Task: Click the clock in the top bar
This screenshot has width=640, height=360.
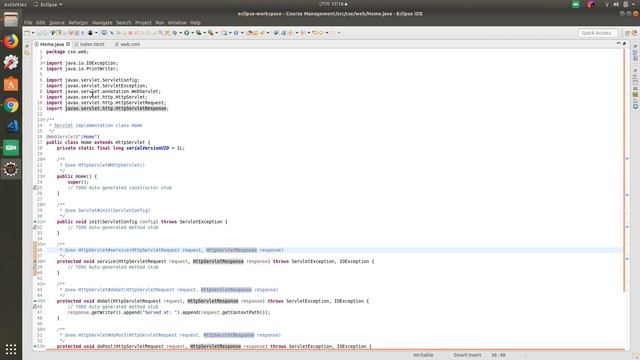Action: tap(333, 4)
